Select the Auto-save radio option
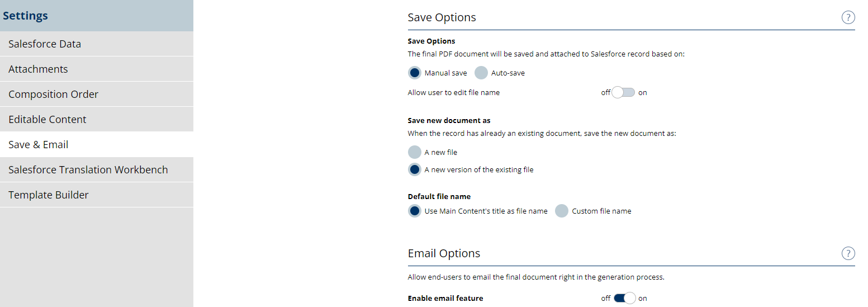Image resolution: width=868 pixels, height=307 pixels. pyautogui.click(x=481, y=73)
